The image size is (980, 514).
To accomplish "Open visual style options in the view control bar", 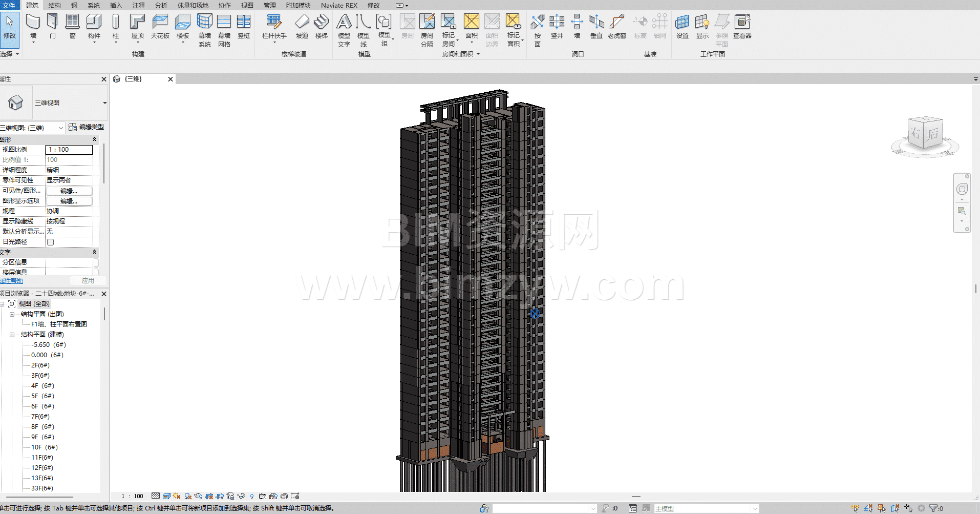I will pos(166,496).
